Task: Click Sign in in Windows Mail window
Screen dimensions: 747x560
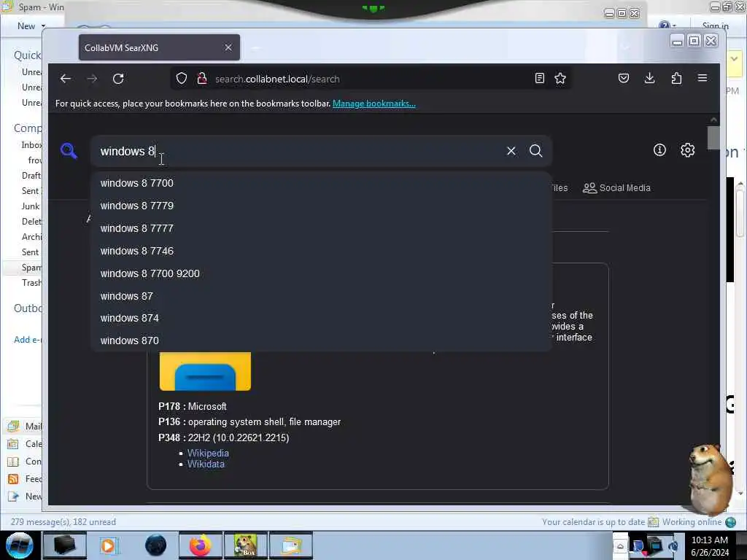Action: (x=715, y=26)
